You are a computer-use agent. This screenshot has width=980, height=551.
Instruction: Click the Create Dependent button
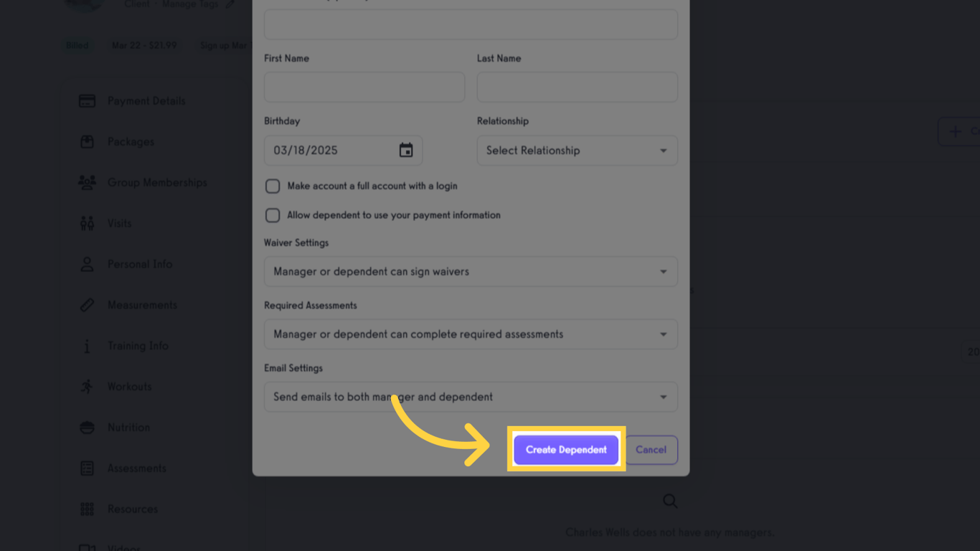(x=565, y=449)
